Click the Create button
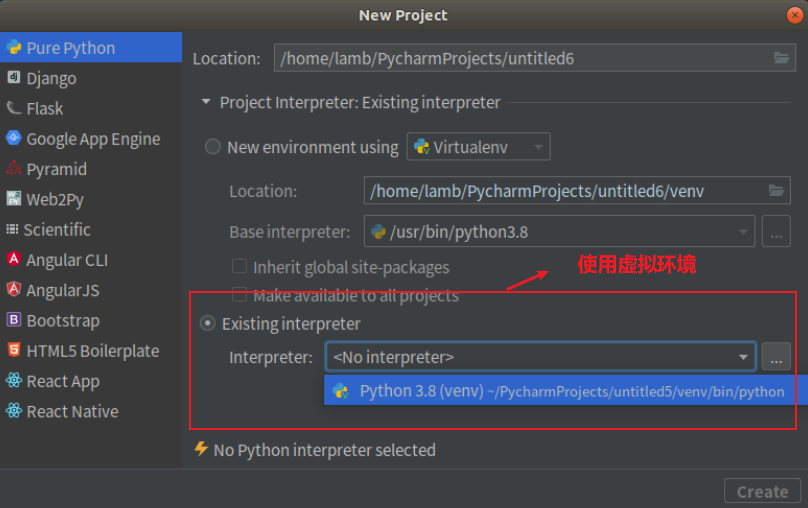This screenshot has height=508, width=808. [762, 491]
